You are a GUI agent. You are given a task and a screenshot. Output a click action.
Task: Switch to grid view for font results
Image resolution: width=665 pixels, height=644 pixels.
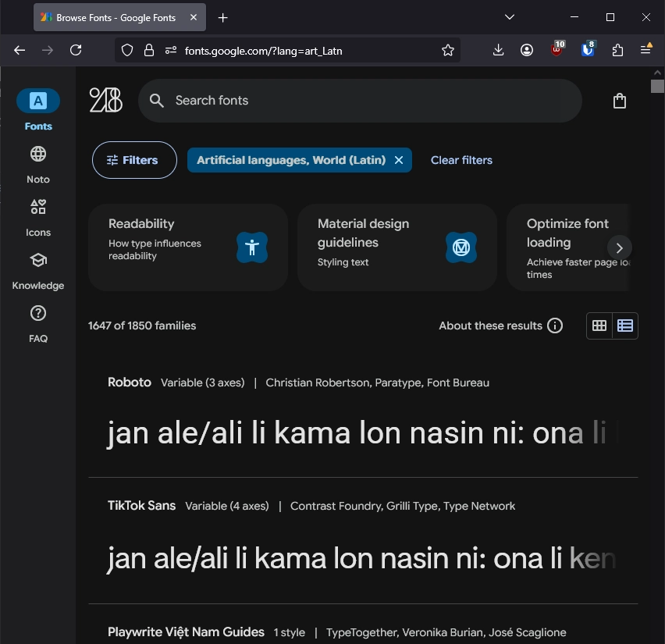[599, 326]
